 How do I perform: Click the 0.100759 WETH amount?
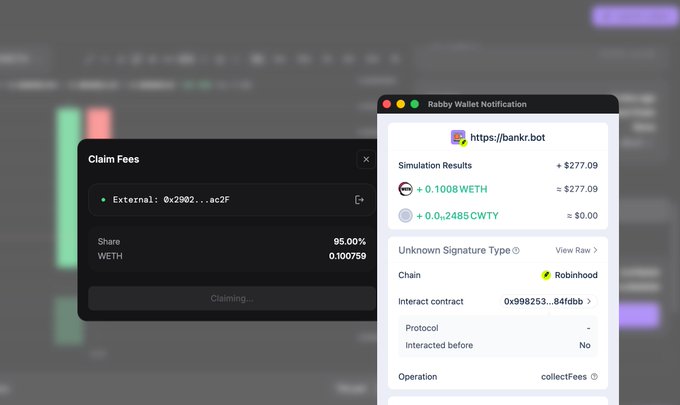coord(347,256)
